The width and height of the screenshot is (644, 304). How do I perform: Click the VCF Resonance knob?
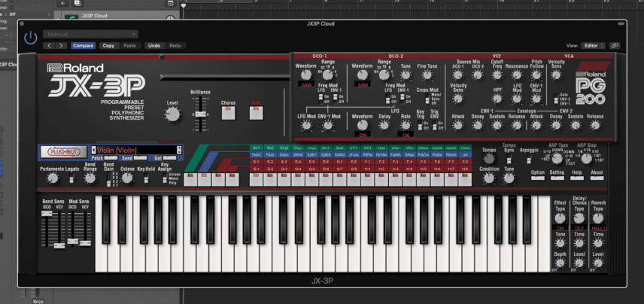pyautogui.click(x=517, y=74)
